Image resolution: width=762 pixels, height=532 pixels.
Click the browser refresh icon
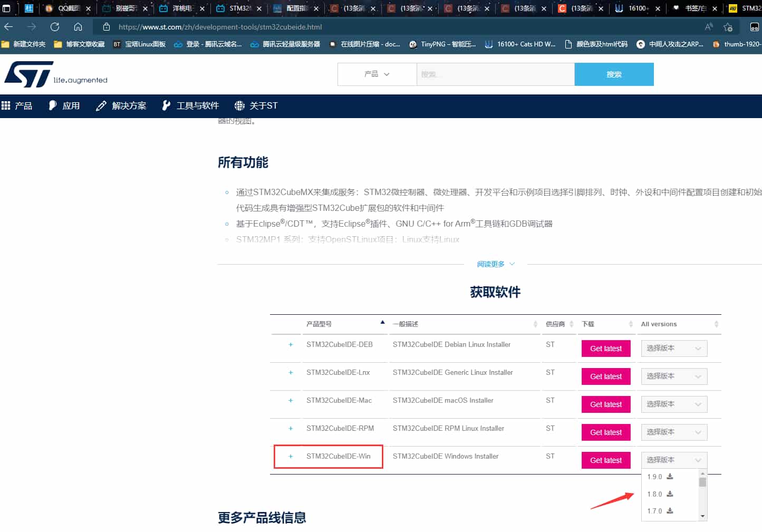coord(55,27)
